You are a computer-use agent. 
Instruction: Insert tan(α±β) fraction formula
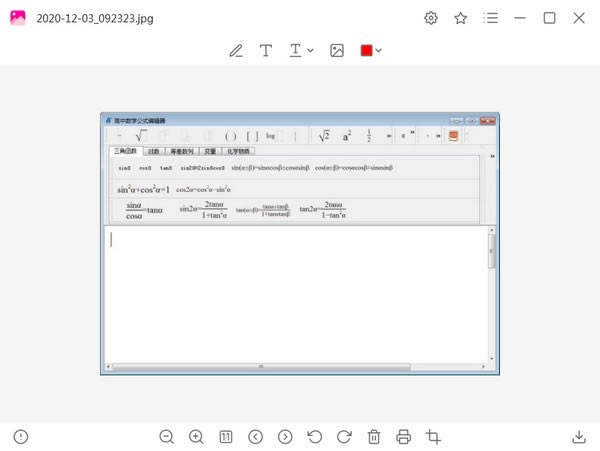click(263, 210)
